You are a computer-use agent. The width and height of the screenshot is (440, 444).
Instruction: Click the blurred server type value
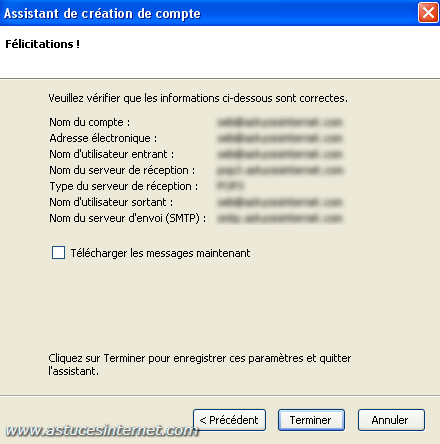[230, 186]
